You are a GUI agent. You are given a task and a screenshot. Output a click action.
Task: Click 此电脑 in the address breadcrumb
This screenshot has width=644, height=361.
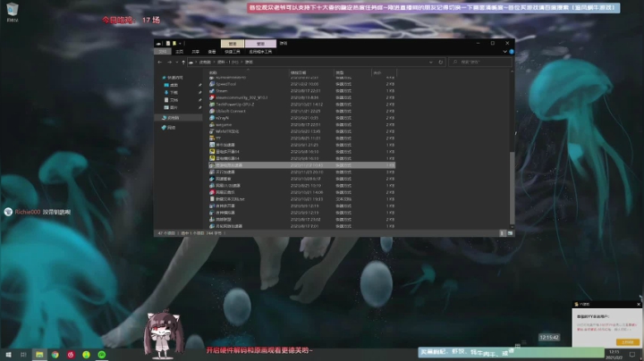pyautogui.click(x=205, y=62)
